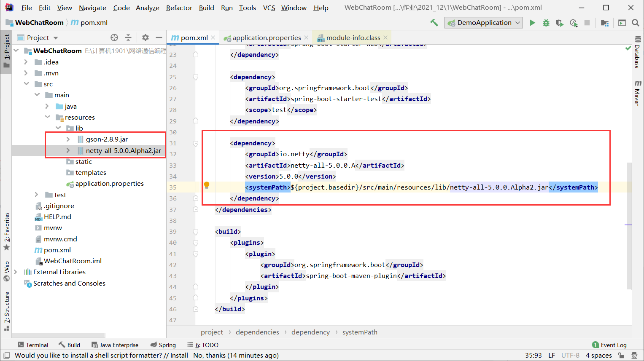Select scroll-from-source crosshair in Project panel
Image resolution: width=644 pixels, height=361 pixels.
tap(114, 37)
